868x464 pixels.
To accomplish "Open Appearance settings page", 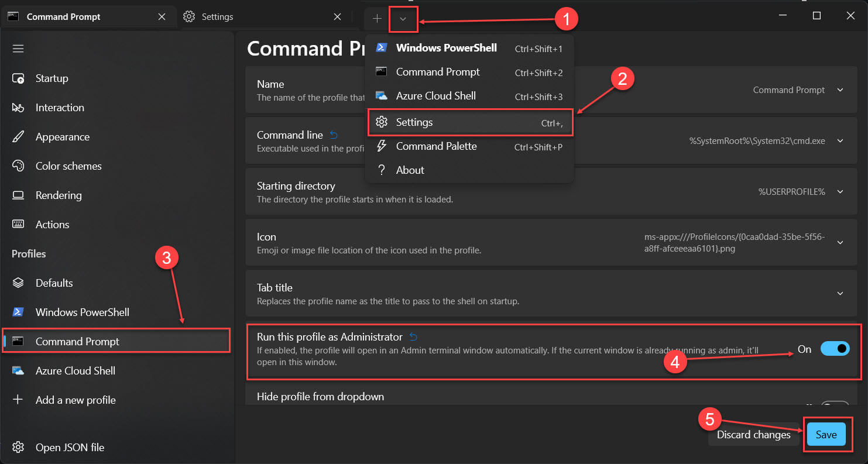I will 117,137.
